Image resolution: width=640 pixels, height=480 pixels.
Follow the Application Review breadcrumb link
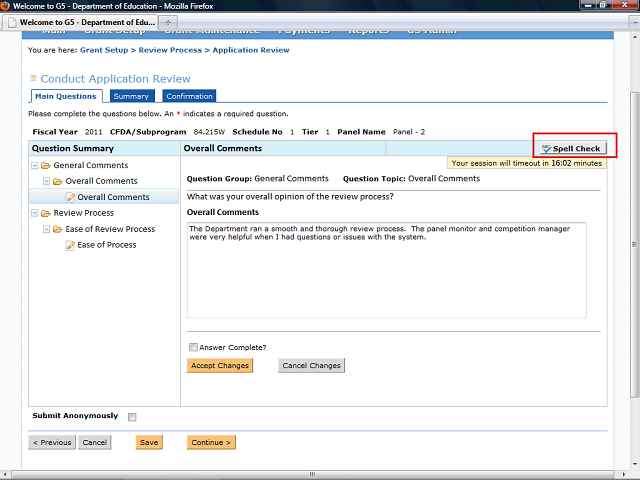251,50
